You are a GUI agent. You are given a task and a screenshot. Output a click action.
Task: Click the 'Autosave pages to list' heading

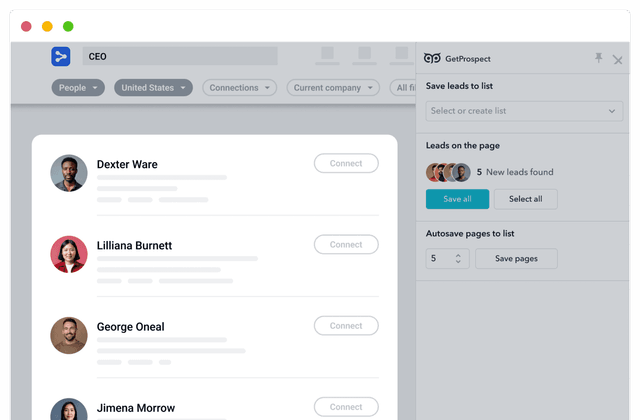click(470, 234)
